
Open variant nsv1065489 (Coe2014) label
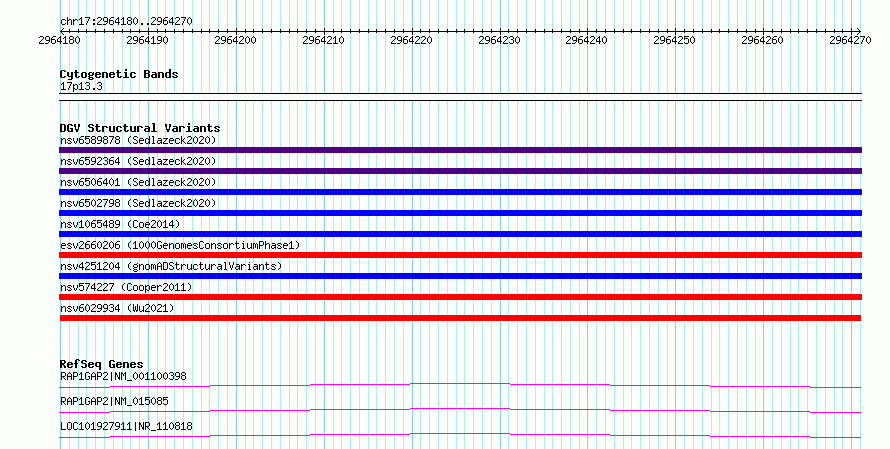pyautogui.click(x=120, y=224)
